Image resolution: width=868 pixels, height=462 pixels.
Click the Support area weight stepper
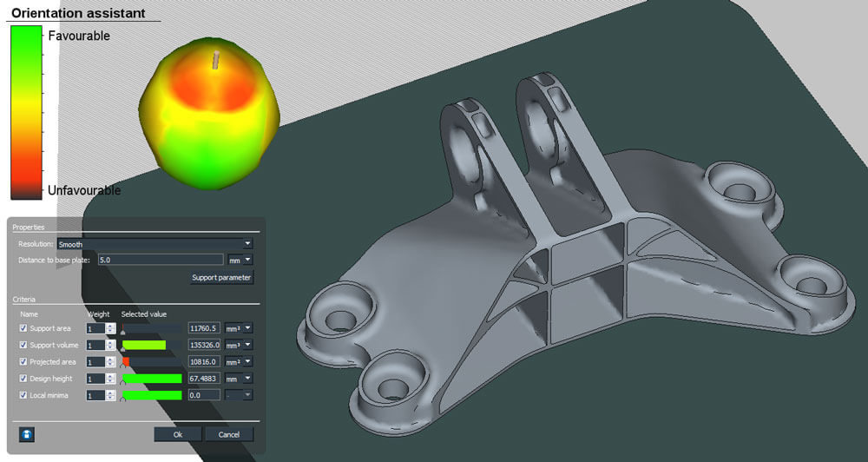click(x=110, y=328)
